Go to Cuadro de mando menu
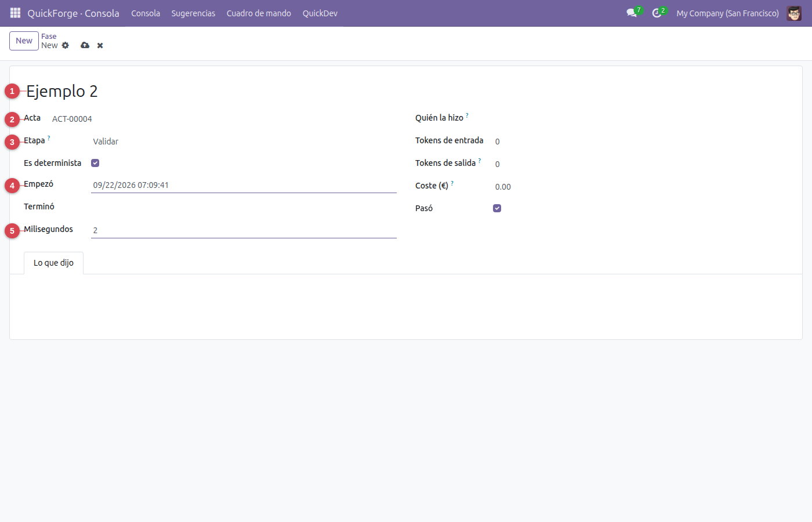 tap(259, 13)
